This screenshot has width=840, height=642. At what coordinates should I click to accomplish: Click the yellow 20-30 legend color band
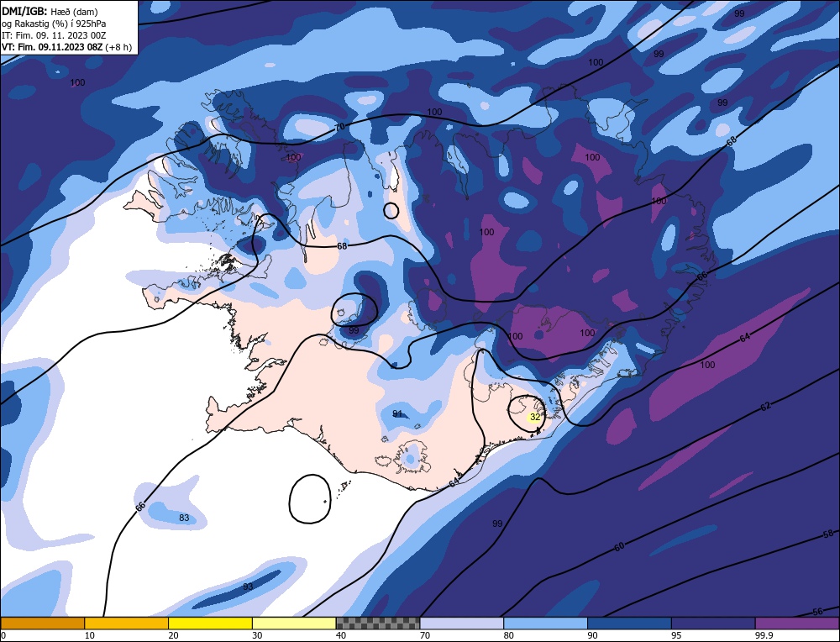(210, 623)
